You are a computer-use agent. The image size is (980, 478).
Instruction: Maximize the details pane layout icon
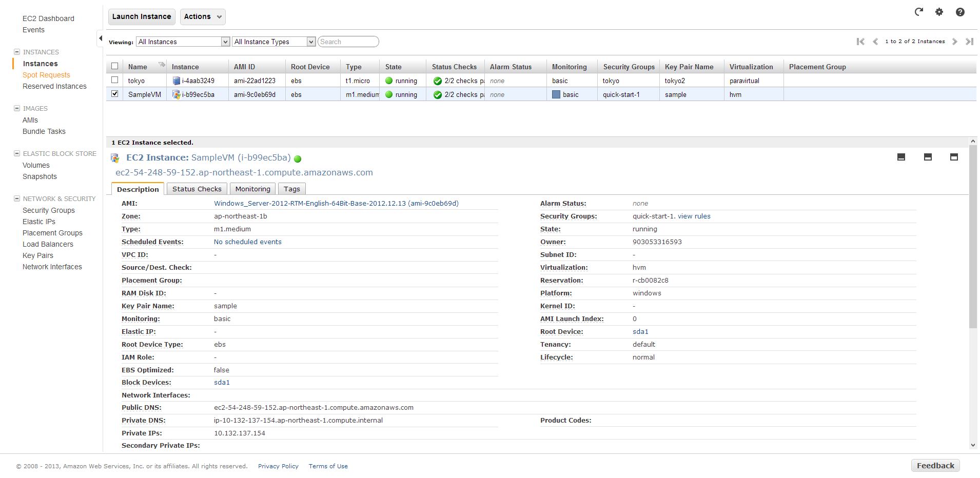[x=954, y=157]
